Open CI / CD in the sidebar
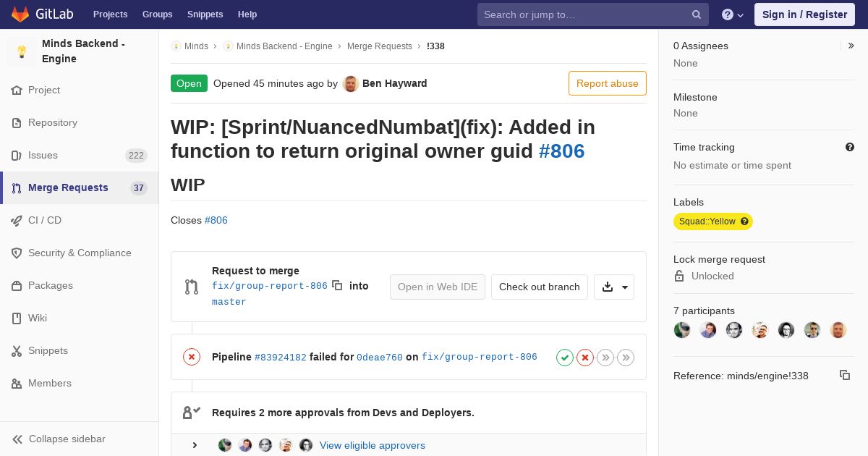 [x=80, y=220]
